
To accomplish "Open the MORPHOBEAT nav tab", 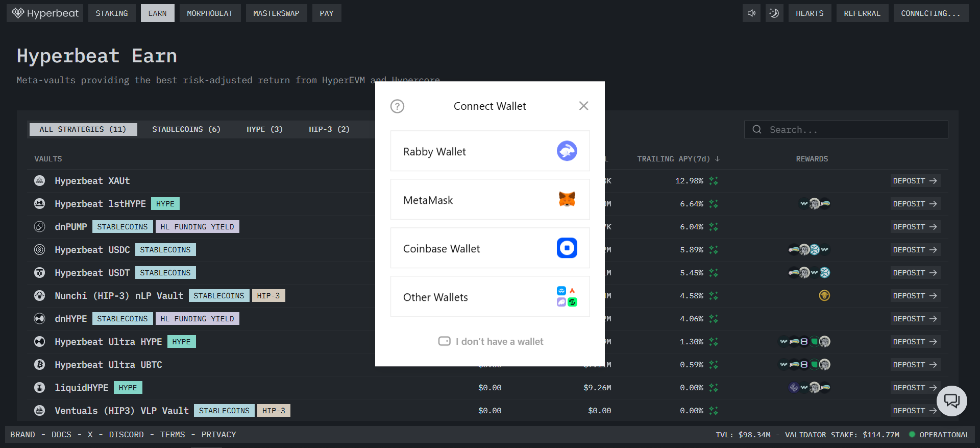I will 210,13.
